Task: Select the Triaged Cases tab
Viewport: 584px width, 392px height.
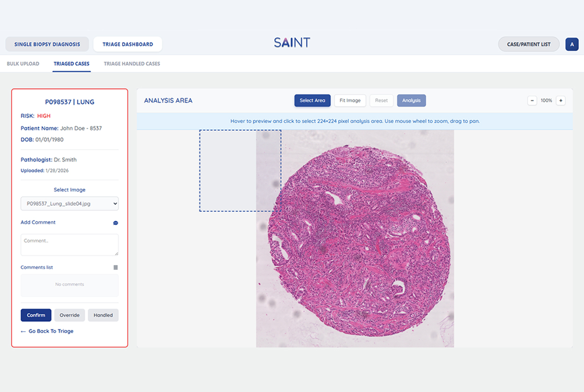Action: click(71, 64)
